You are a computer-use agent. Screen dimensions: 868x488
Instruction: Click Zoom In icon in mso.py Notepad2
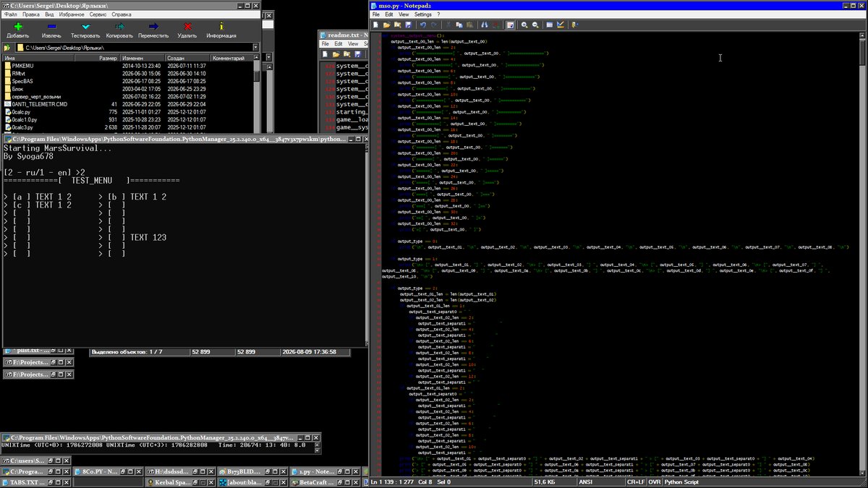[x=524, y=25]
